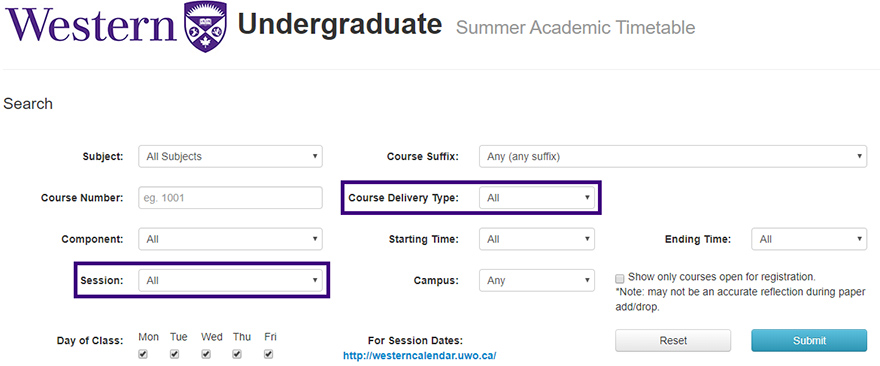This screenshot has width=880, height=366.
Task: Click the blue Submit button
Action: pos(809,340)
